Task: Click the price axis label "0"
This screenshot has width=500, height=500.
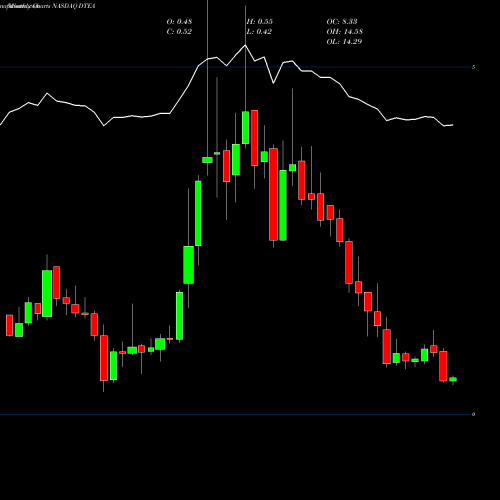Action: pyautogui.click(x=473, y=414)
